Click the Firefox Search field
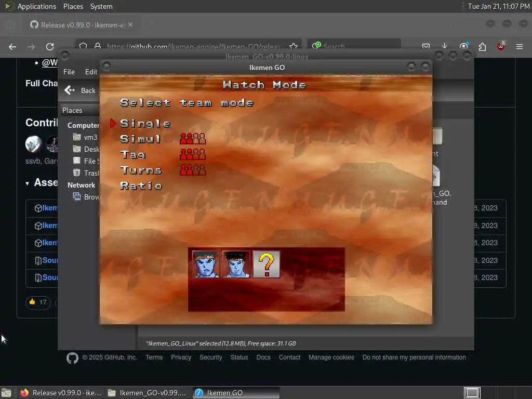 coord(354,46)
